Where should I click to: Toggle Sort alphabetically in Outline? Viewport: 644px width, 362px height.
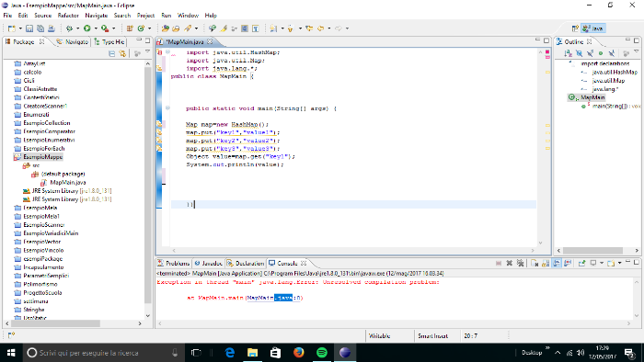point(568,53)
